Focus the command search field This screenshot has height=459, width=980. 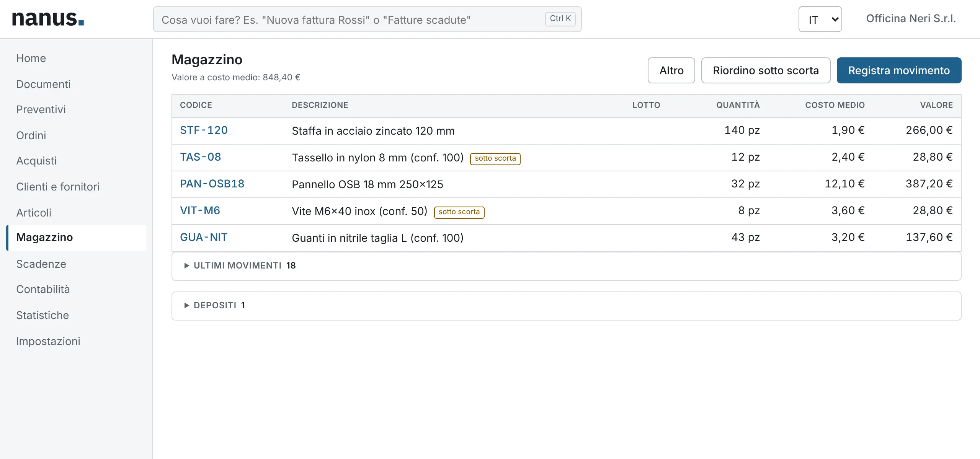[x=367, y=19]
